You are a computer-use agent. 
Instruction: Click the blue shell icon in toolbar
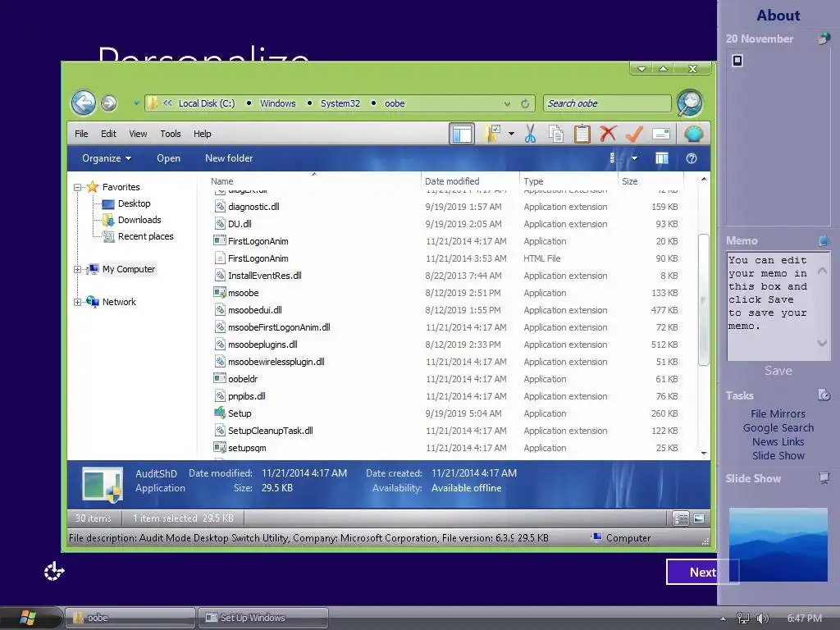tap(694, 134)
